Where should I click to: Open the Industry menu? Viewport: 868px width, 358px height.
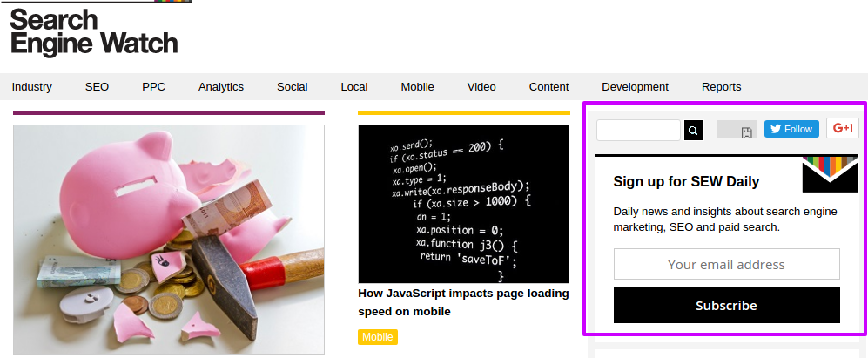tap(32, 87)
